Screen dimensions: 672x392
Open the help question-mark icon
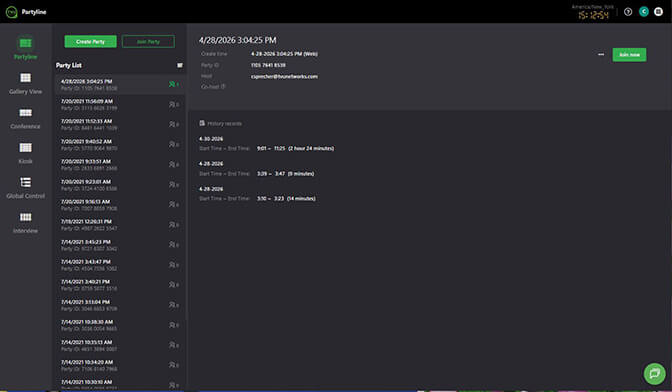point(628,12)
